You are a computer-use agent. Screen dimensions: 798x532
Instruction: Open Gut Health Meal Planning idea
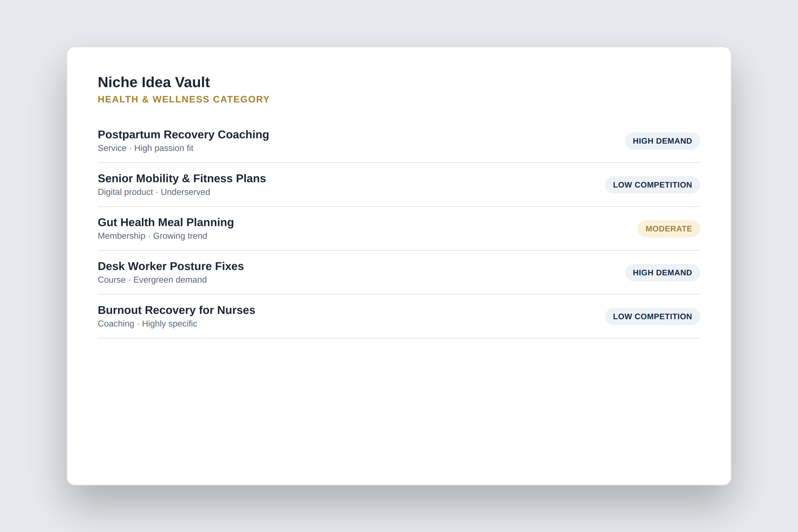tap(166, 222)
